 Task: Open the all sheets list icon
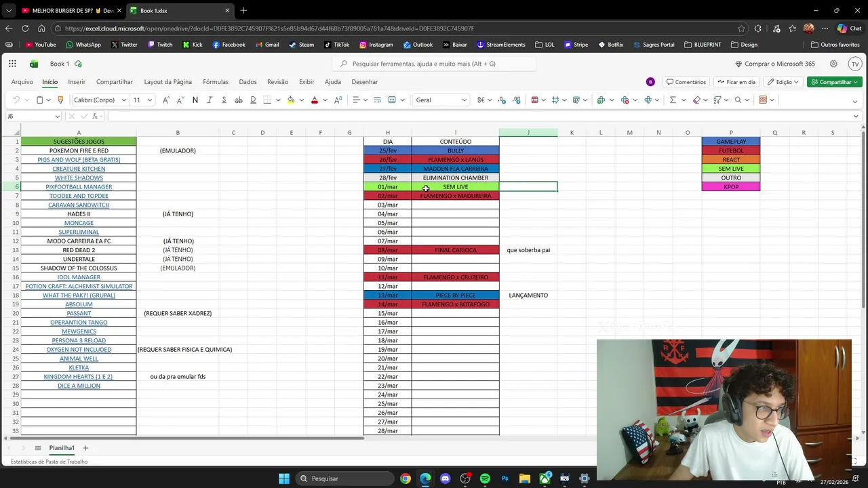(x=38, y=448)
